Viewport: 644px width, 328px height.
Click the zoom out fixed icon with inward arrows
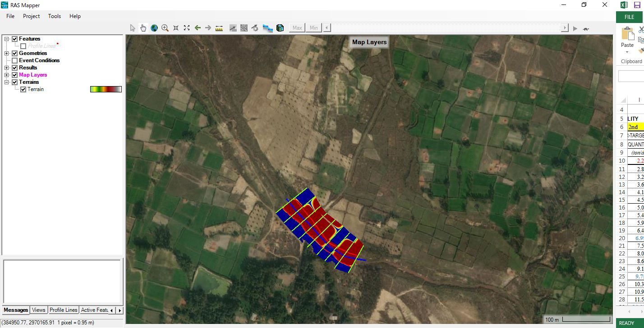tap(176, 28)
